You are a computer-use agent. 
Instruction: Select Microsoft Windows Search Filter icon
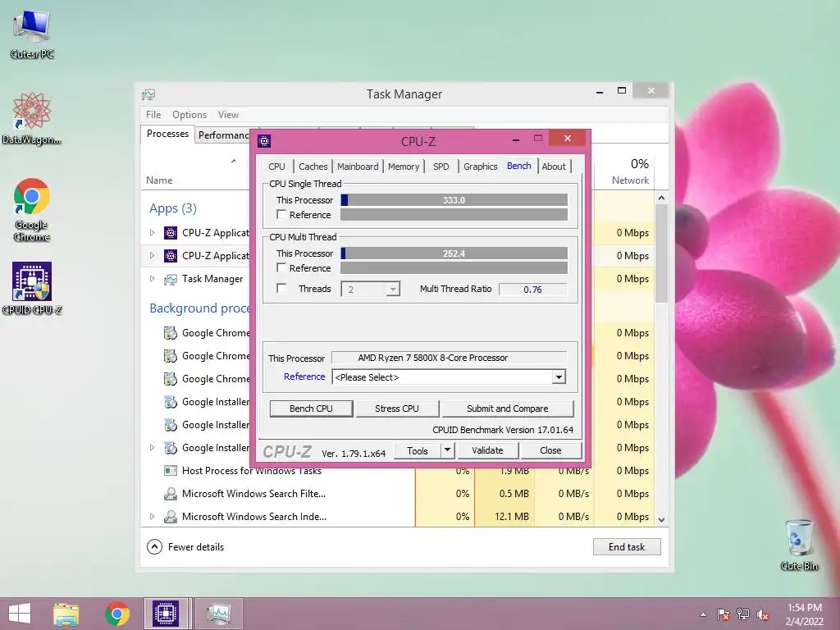coord(171,494)
